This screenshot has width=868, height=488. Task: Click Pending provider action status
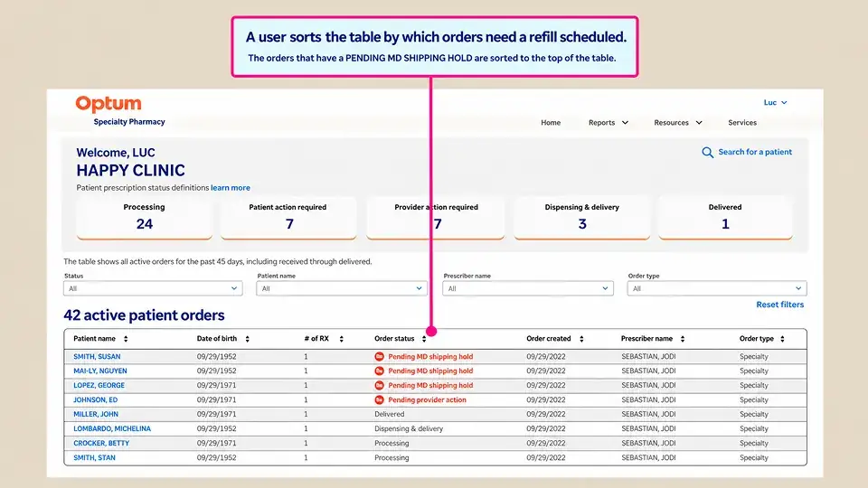[x=427, y=399]
